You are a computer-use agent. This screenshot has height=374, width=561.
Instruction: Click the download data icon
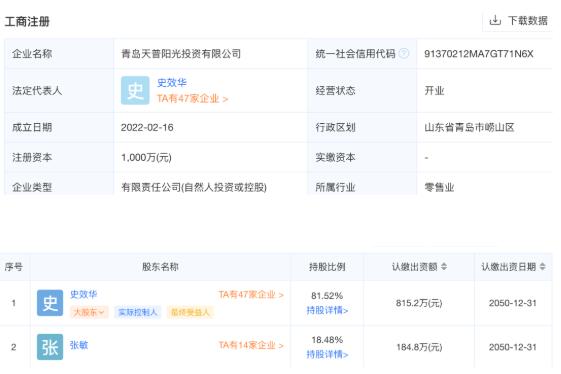[495, 20]
